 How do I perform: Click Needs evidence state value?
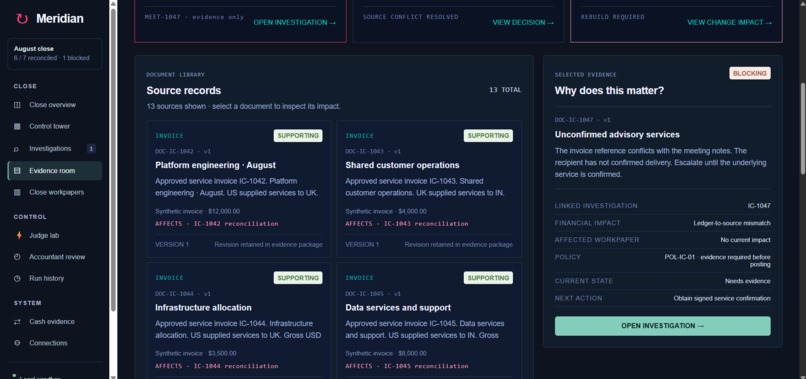tap(748, 281)
